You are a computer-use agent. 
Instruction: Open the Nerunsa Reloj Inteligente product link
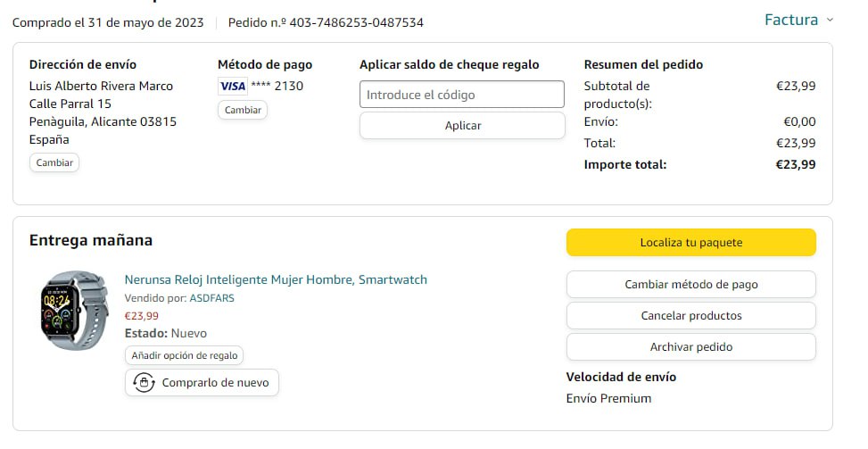276,279
